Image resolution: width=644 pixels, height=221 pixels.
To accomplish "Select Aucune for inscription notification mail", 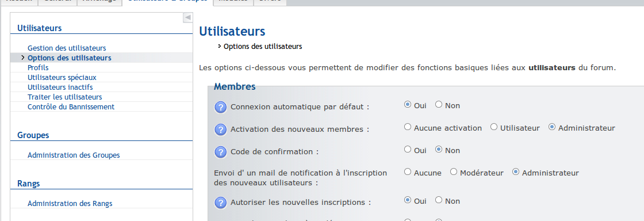I will point(408,172).
